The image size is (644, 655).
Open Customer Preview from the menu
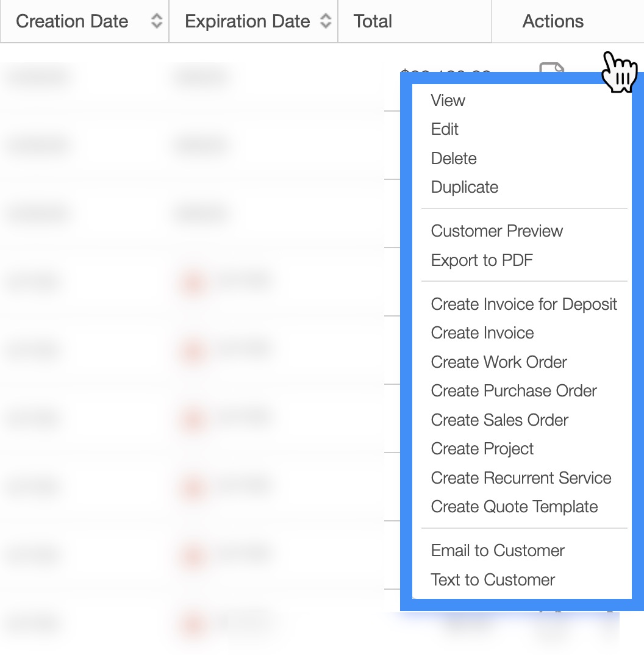coord(496,231)
